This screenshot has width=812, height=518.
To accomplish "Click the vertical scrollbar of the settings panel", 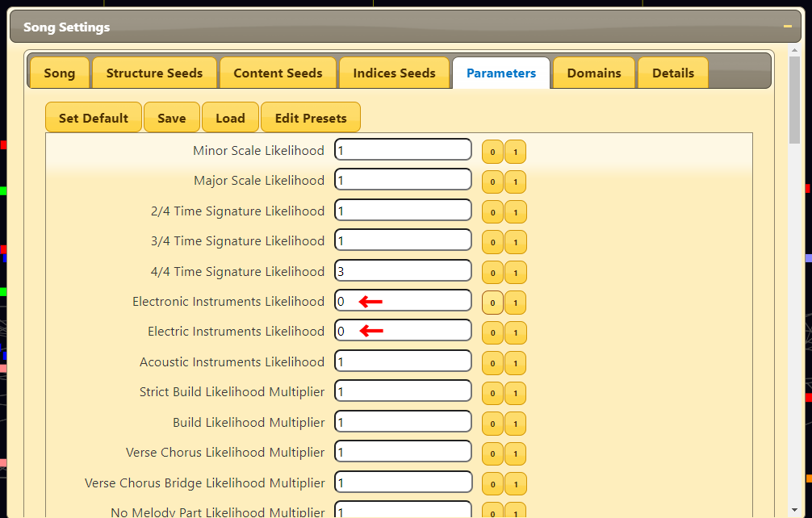I will pos(794,282).
